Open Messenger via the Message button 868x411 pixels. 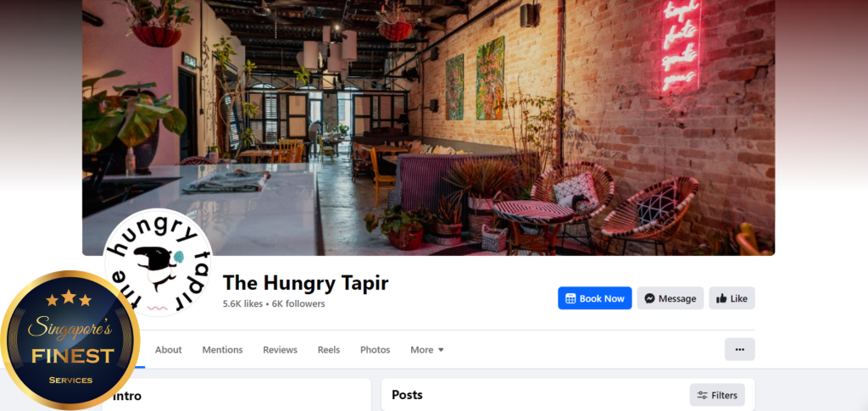670,298
